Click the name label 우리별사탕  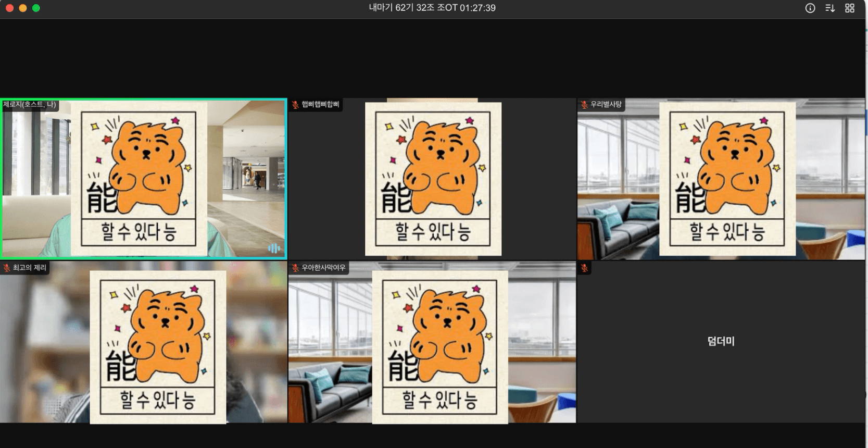(606, 105)
